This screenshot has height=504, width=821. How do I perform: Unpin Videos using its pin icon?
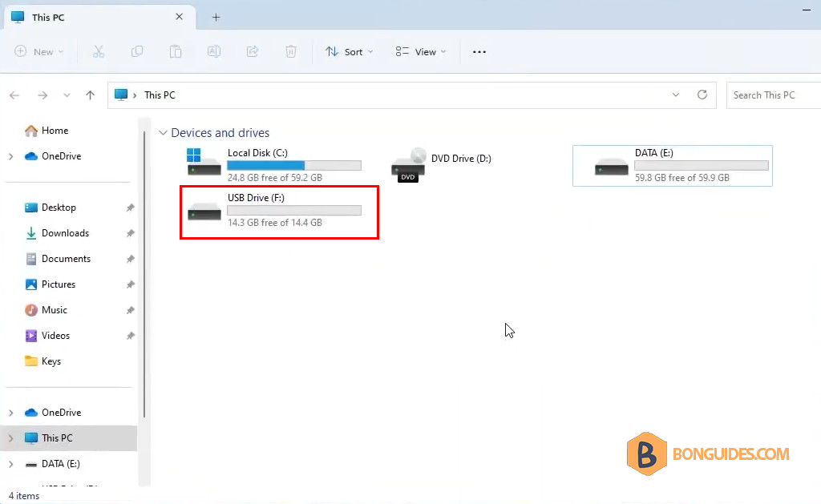[130, 336]
